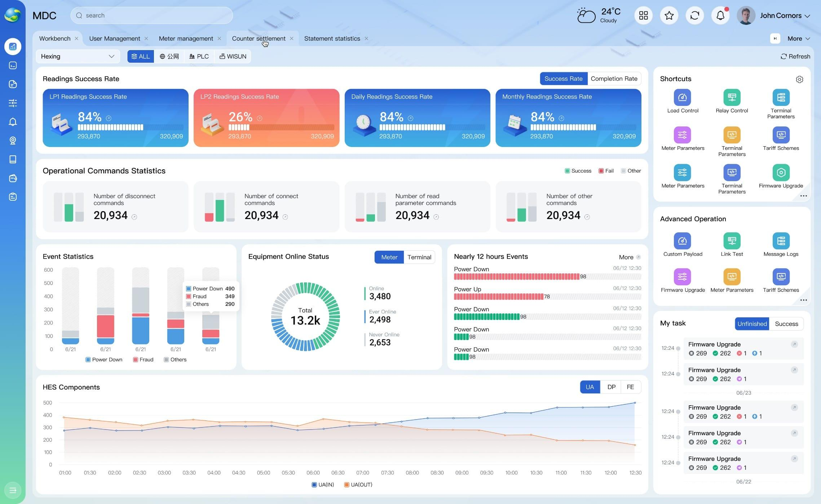Toggle Equipment Online Status to Terminal

419,257
